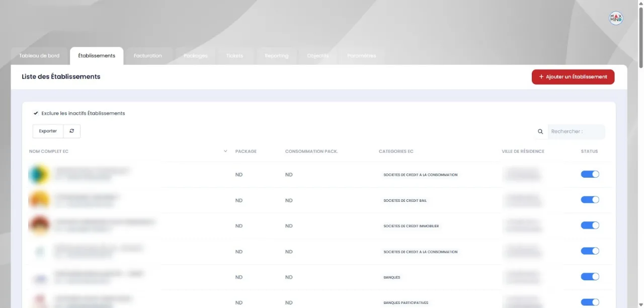Open the MaxMind profile avatar

point(616,18)
